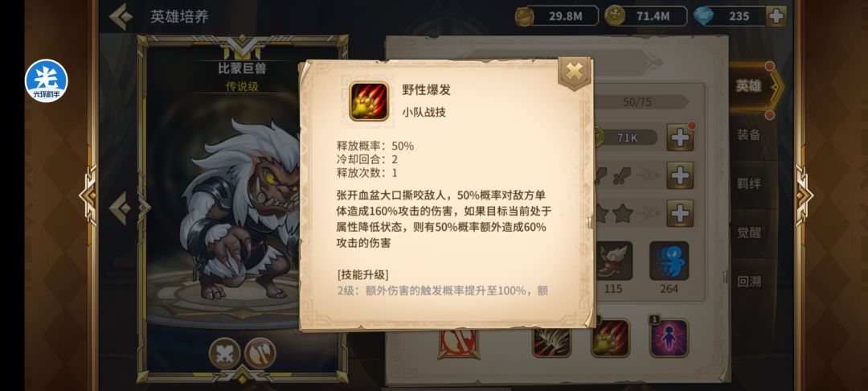Tap the plus button next to 71K
The image size is (868, 391).
(x=681, y=138)
